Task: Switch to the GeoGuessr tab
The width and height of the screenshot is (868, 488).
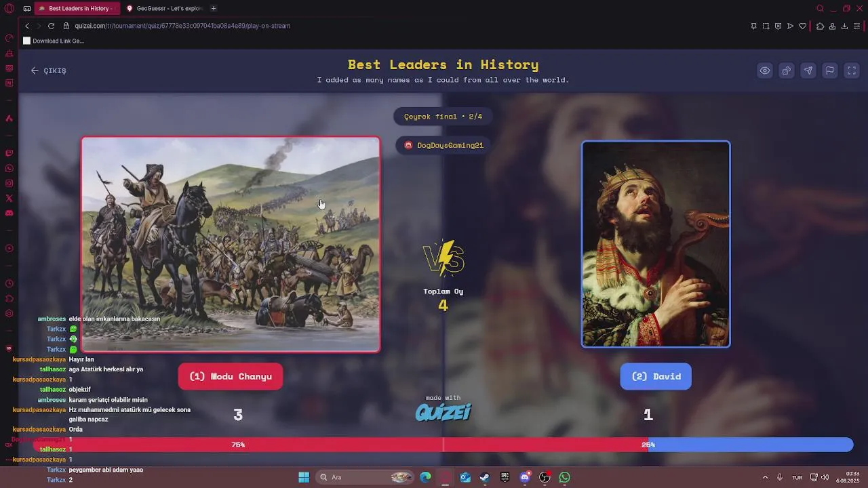Action: [165, 8]
